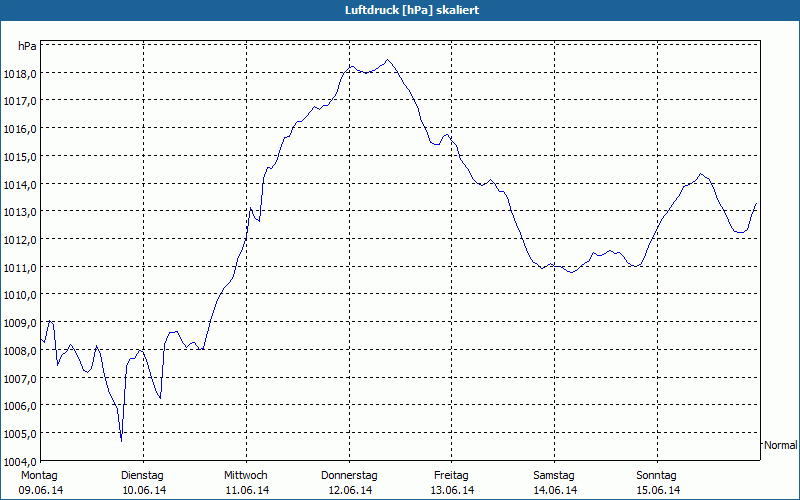Click the date label 12.06.14
Viewport: 800px width, 500px height.
(x=349, y=490)
